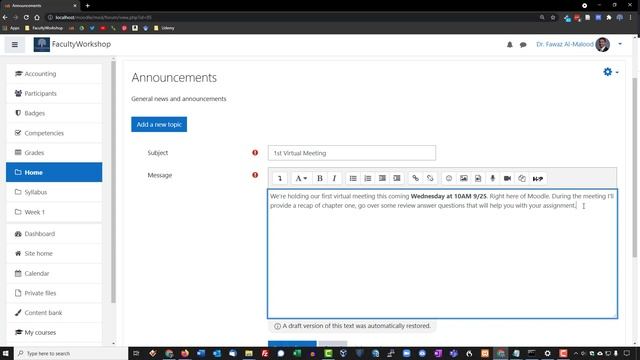
Task: Insert media file via the file icon
Action: point(478,178)
